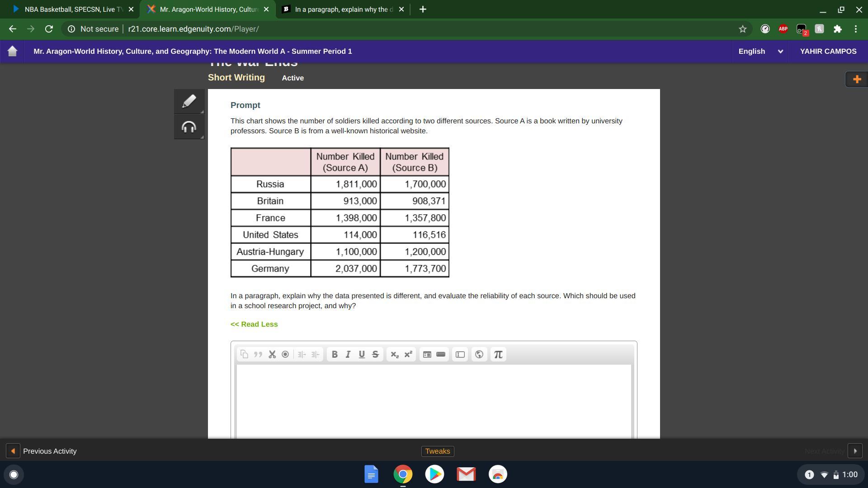Apply superscript formatting

tap(408, 355)
